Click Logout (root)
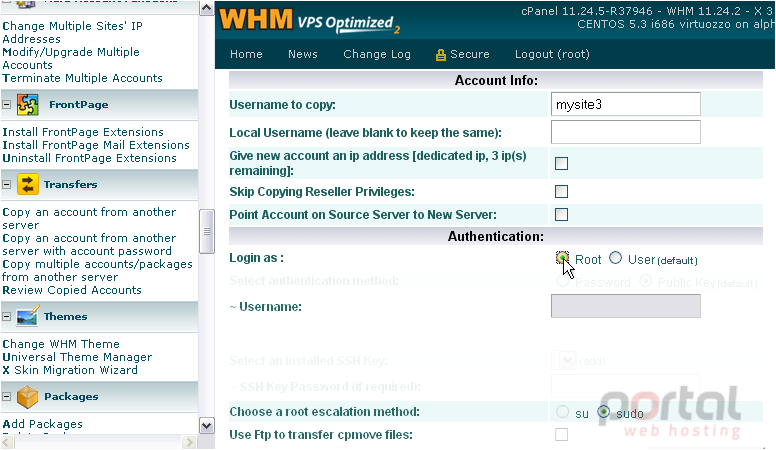The width and height of the screenshot is (776, 450). pyautogui.click(x=552, y=54)
